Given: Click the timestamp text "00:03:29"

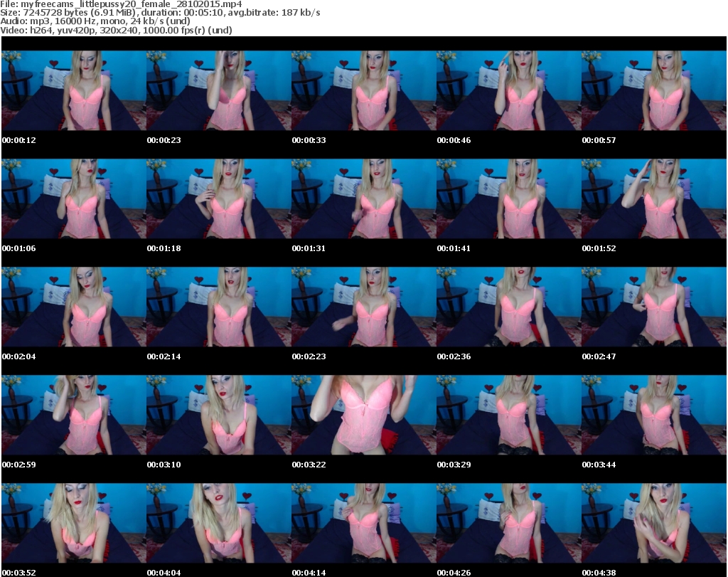Looking at the screenshot, I should click(454, 465).
